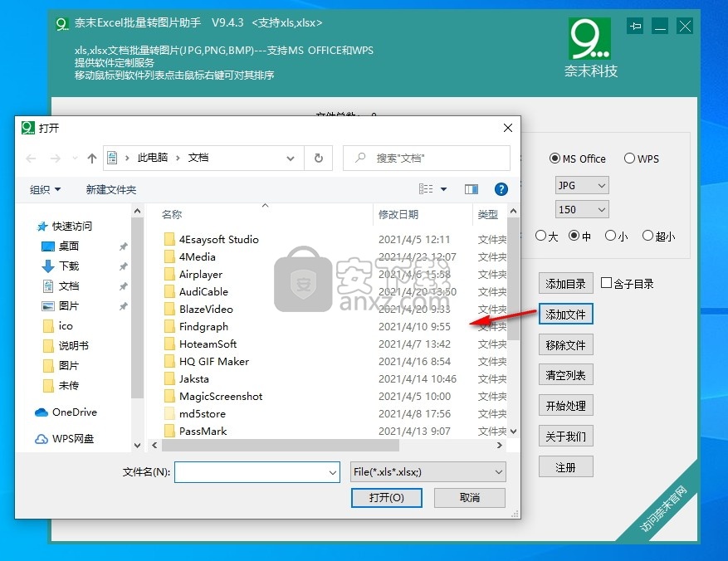This screenshot has height=561, width=728.
Task: Choose the 小 size radio button
Action: click(x=610, y=236)
